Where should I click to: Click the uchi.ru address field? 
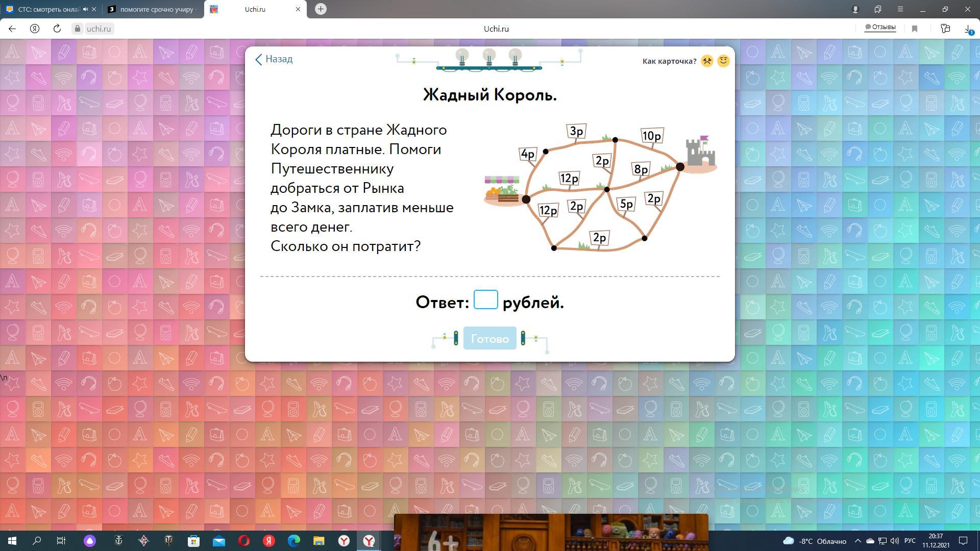tap(99, 29)
